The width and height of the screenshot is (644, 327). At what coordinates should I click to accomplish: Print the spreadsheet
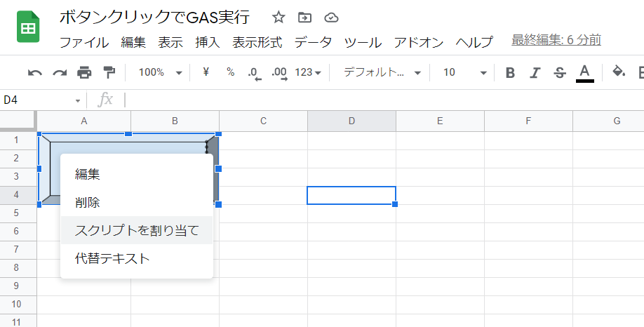pyautogui.click(x=84, y=73)
